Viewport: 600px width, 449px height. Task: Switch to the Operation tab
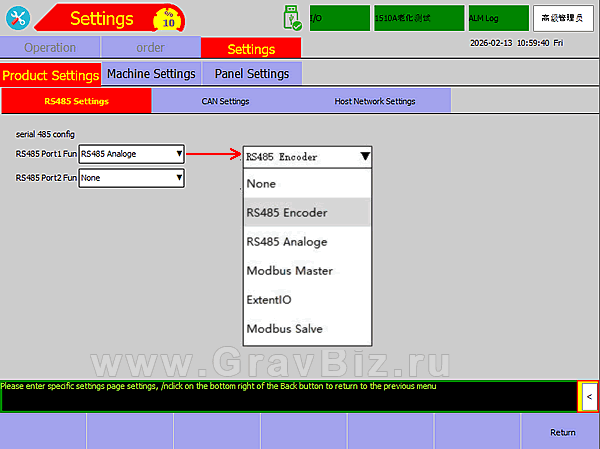pyautogui.click(x=50, y=48)
